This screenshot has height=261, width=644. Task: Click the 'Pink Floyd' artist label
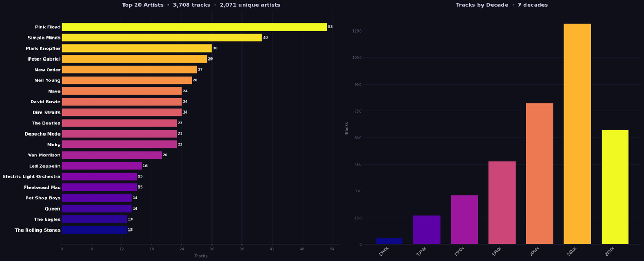pyautogui.click(x=48, y=27)
